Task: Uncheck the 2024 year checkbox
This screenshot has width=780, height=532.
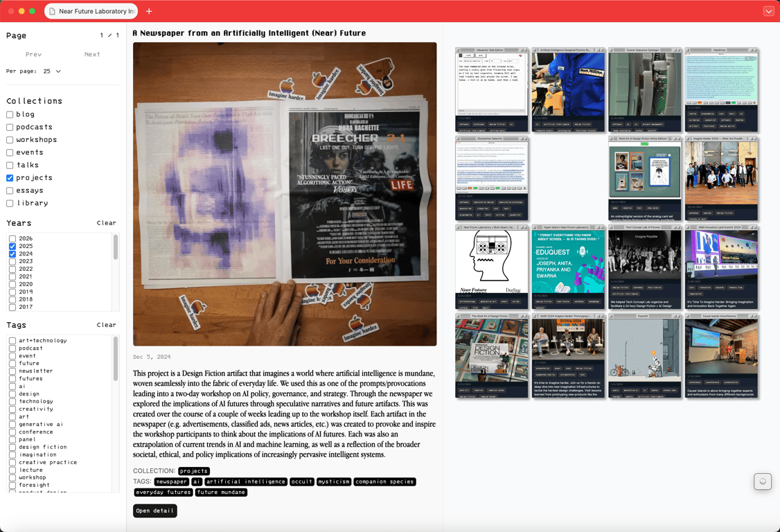Action: [x=12, y=254]
